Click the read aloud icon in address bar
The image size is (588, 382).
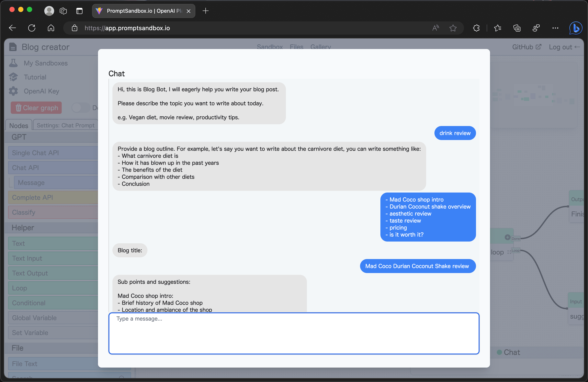click(x=435, y=28)
